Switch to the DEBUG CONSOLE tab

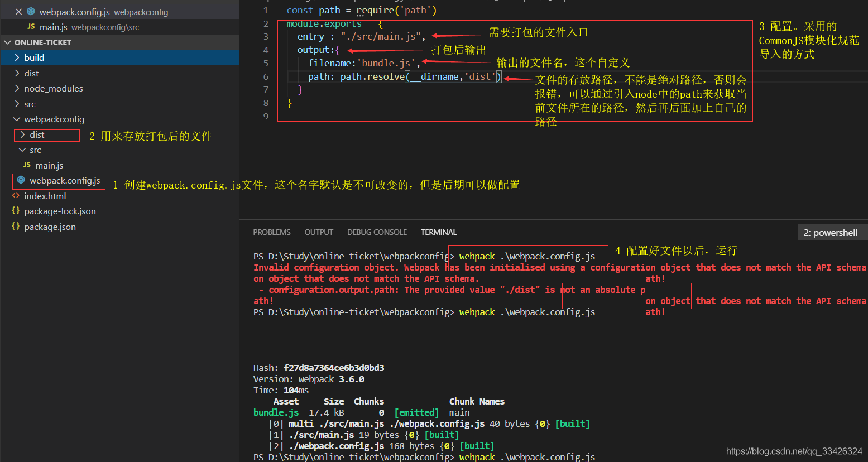tap(377, 232)
